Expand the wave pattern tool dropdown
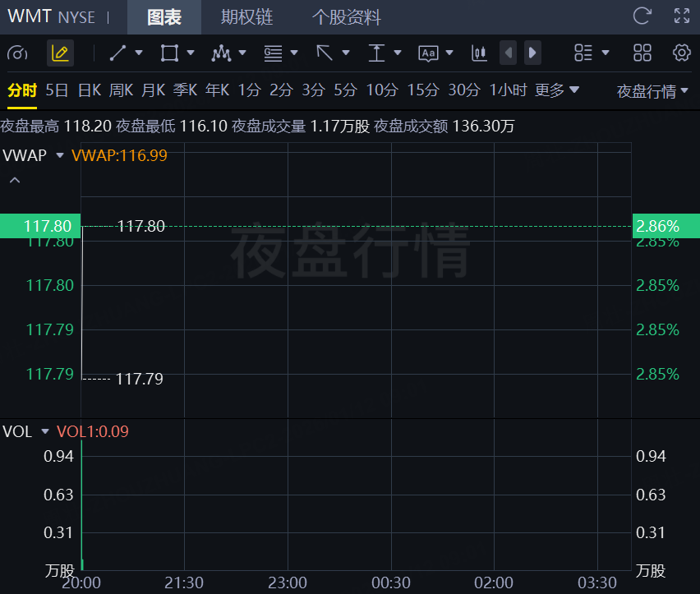Screen dimensions: 700x594 [x=242, y=53]
